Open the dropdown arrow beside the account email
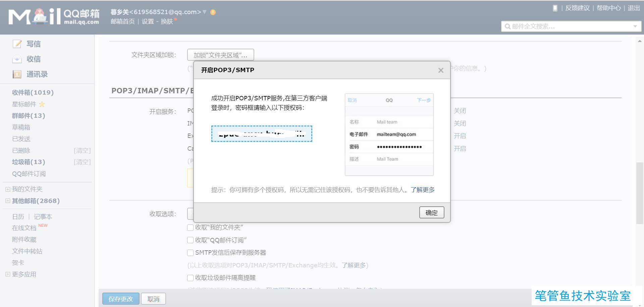Viewport: 644px width, 307px height. coord(204,11)
